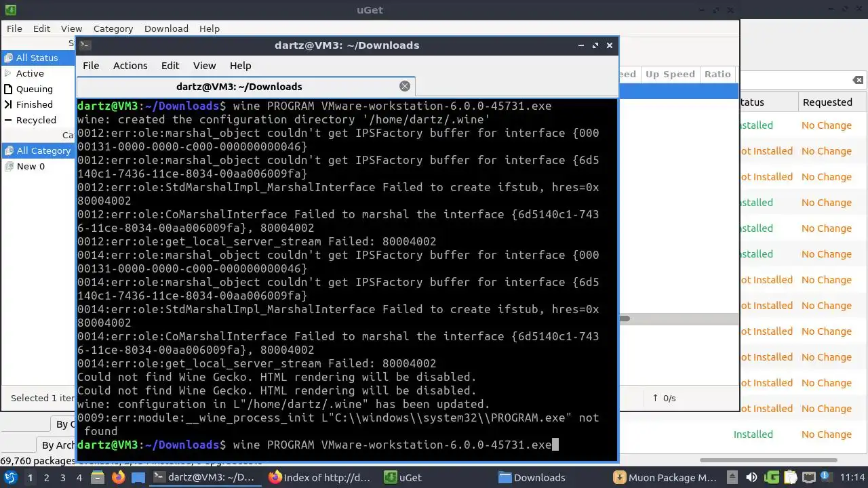Click the Muon taskbar entry icon
Screen dimensions: 868x488
click(x=619, y=477)
